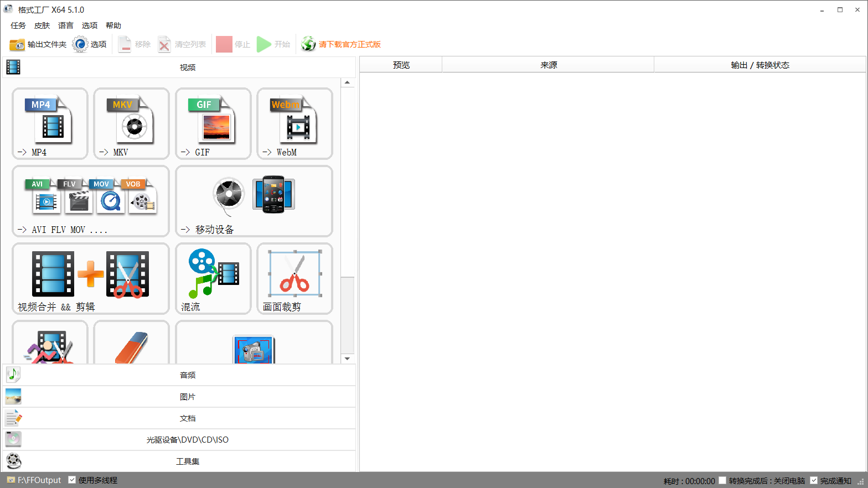This screenshot has height=488, width=868.
Task: Open the 帮助 help menu
Action: pos(113,25)
